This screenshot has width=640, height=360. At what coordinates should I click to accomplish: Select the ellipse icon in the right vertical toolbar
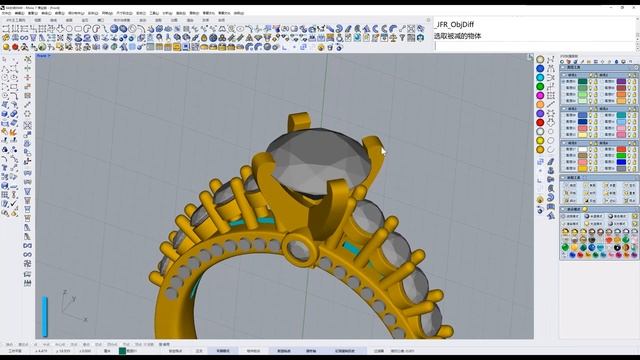(551, 140)
